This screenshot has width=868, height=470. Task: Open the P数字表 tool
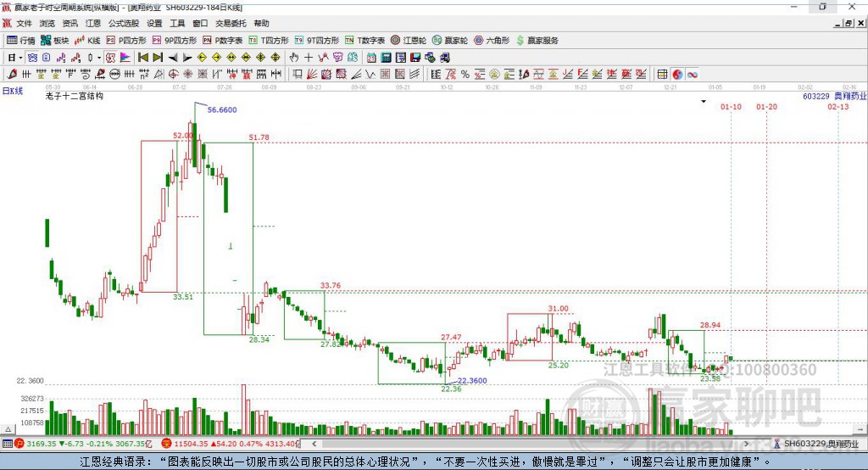(223, 41)
